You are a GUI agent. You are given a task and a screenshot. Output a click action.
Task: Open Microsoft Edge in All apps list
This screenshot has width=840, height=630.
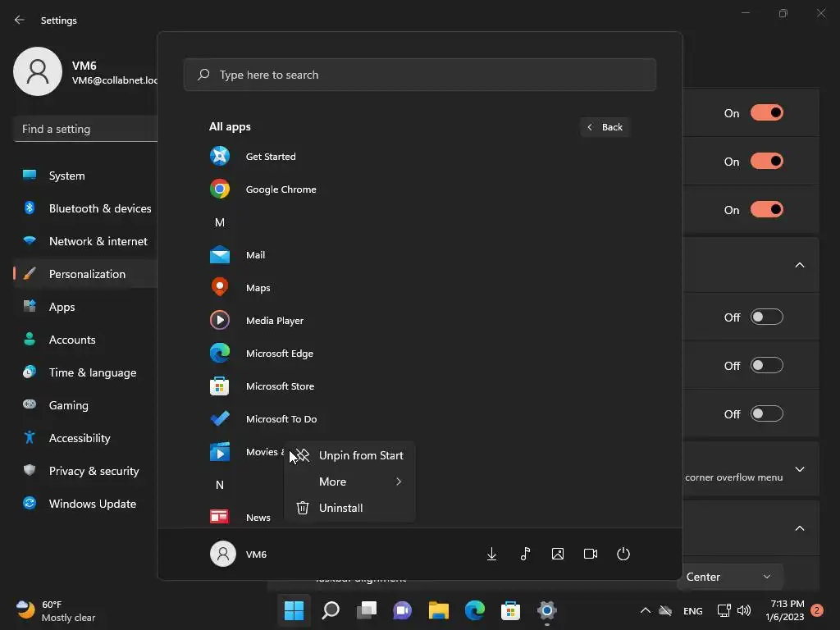click(279, 353)
